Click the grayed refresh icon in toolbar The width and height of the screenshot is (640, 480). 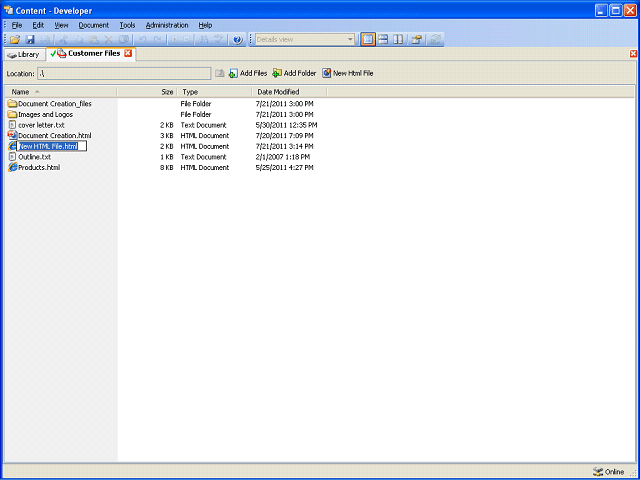[x=436, y=40]
